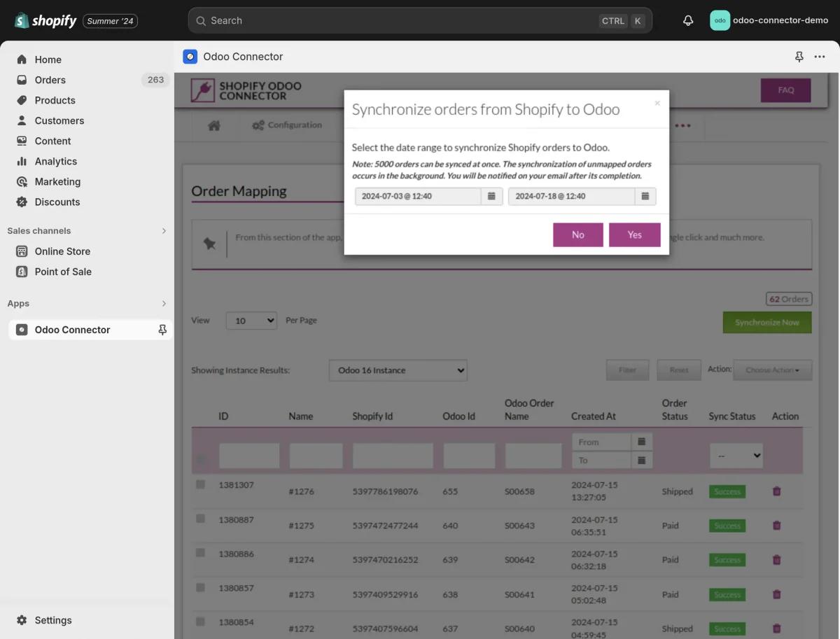This screenshot has width=840, height=639.
Task: Click the Odoo Order Name filter input
Action: [x=533, y=456]
